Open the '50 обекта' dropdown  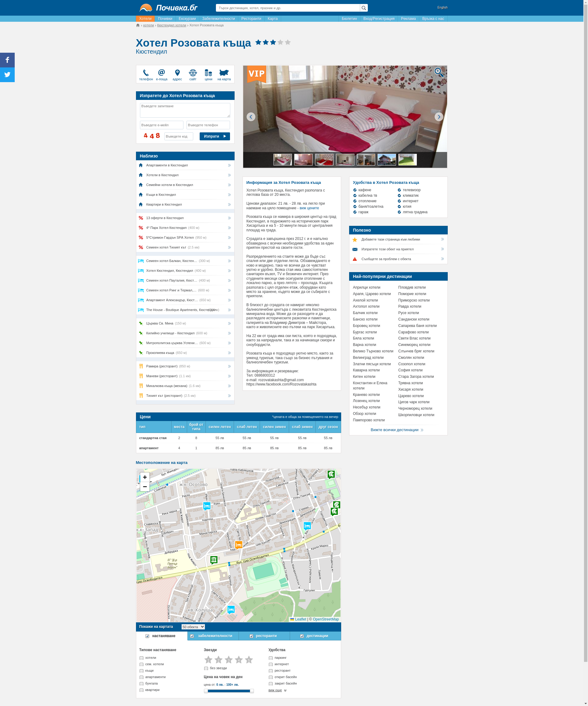193,627
